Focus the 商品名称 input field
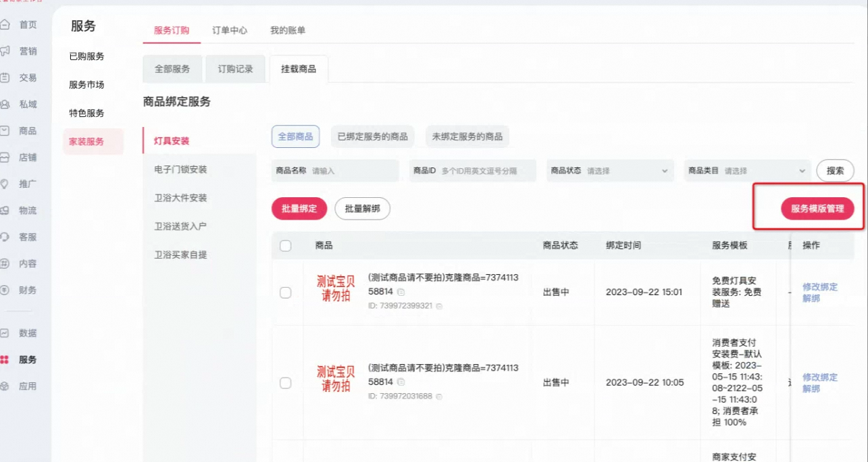The width and height of the screenshot is (868, 462). 335,171
